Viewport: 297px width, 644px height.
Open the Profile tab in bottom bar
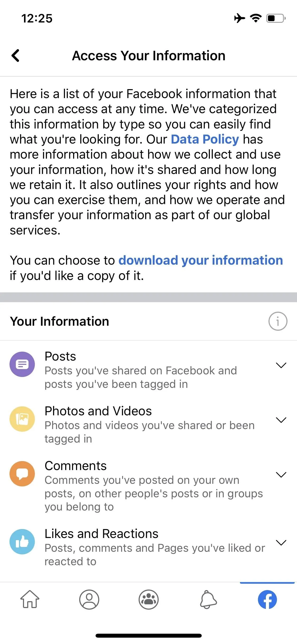(x=89, y=599)
